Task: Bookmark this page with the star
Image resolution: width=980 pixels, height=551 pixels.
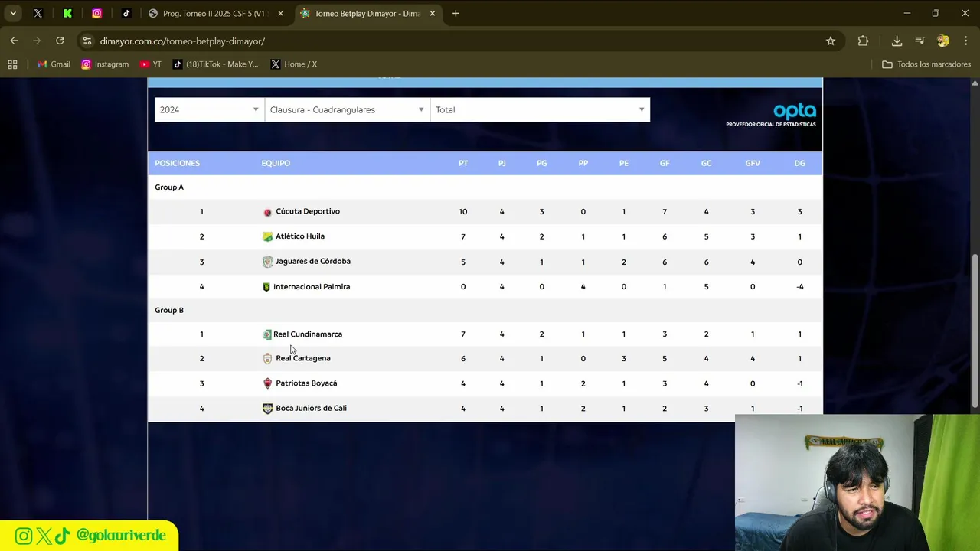Action: (x=831, y=41)
